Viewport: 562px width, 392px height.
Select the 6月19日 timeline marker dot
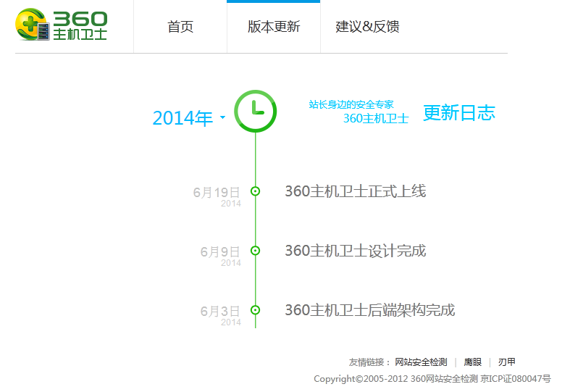(x=255, y=191)
